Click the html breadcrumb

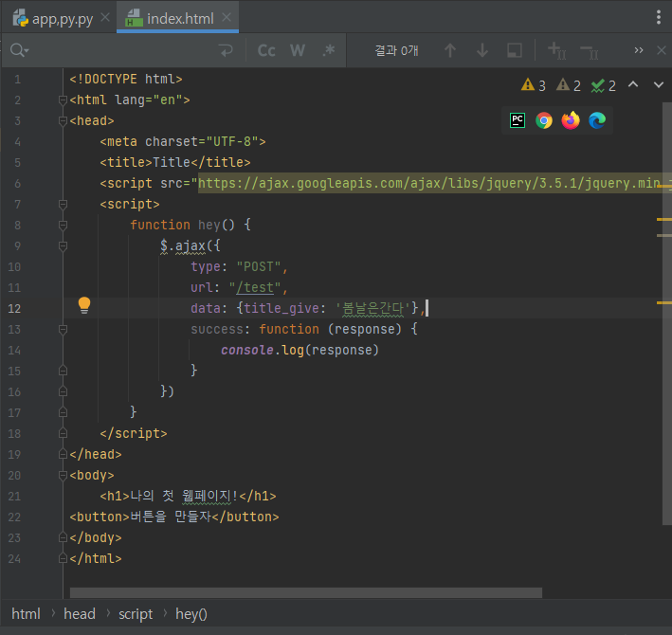(26, 614)
